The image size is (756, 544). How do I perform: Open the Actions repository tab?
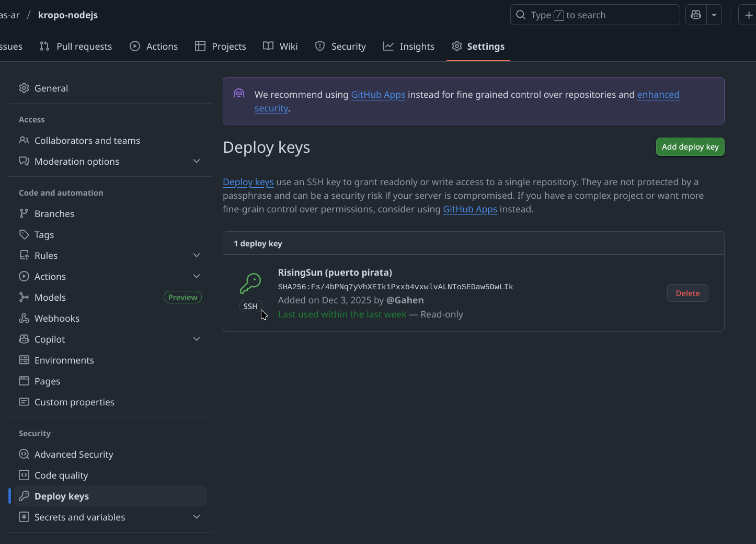pyautogui.click(x=154, y=46)
